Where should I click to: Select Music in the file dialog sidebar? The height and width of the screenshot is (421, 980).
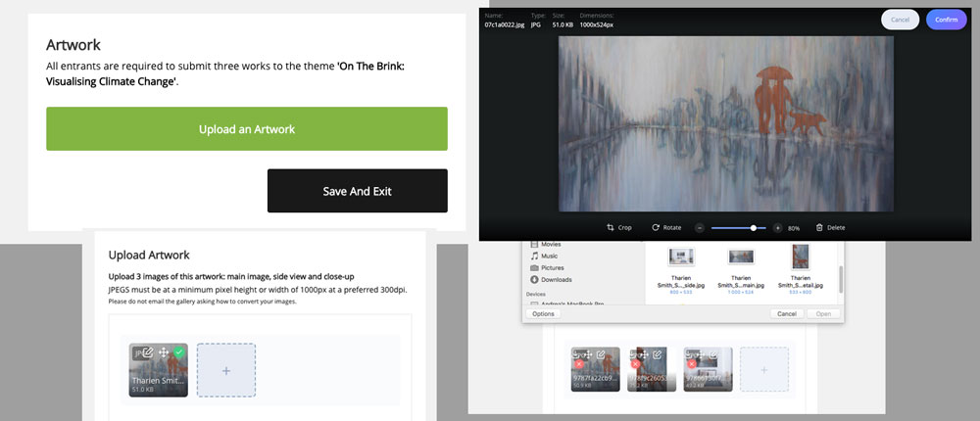550,257
